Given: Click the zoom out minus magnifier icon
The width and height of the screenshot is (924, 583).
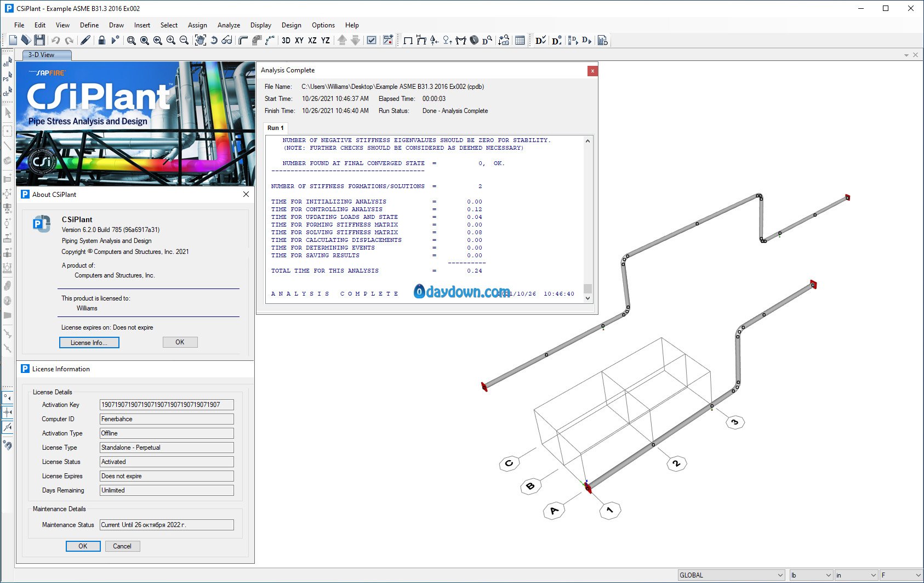Looking at the screenshot, I should coord(184,40).
